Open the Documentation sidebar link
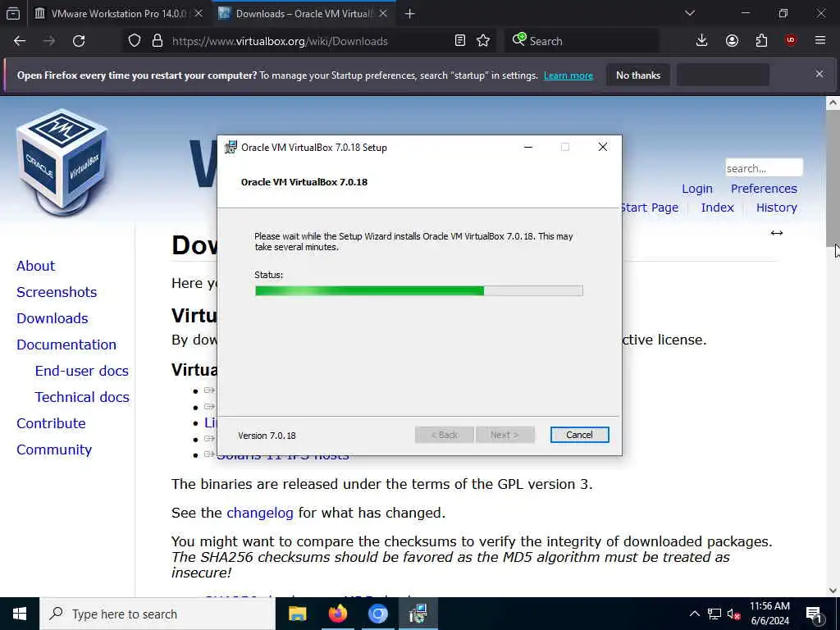The image size is (840, 630). coord(66,345)
